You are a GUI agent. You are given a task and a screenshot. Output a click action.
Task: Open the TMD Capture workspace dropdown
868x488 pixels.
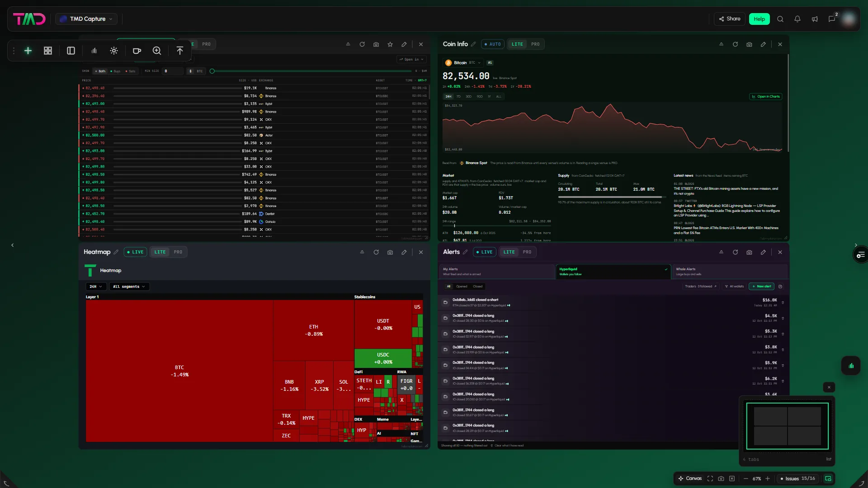click(x=86, y=19)
